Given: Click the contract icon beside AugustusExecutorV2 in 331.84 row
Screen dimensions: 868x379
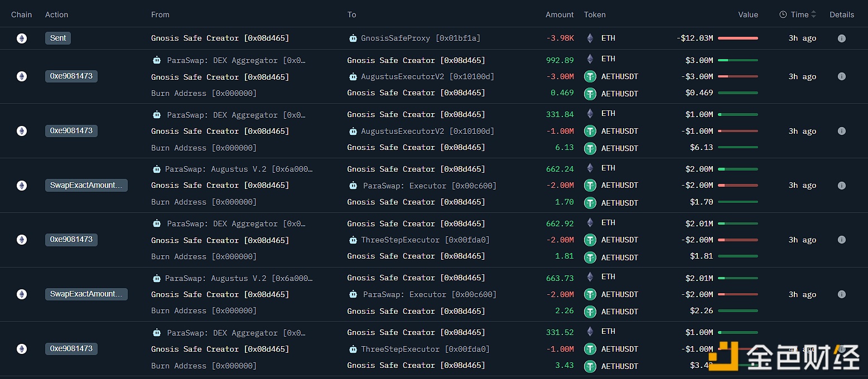Looking at the screenshot, I should pyautogui.click(x=353, y=131).
